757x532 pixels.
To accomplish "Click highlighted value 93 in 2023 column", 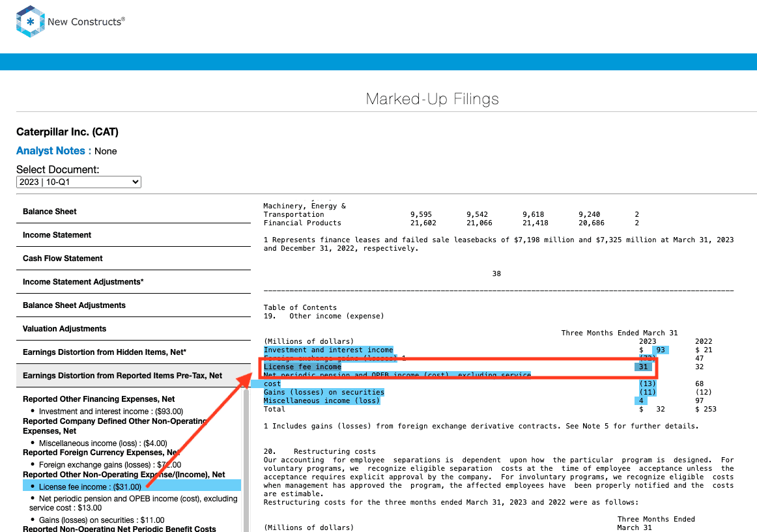I will 661,350.
